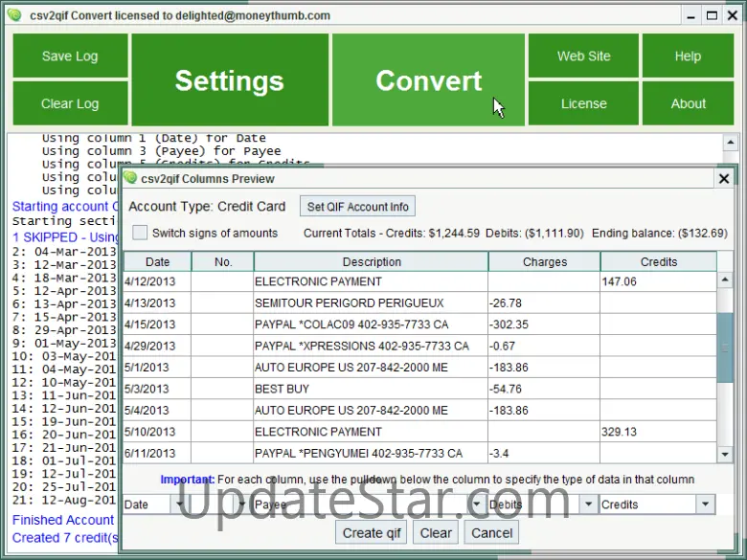Screen dimensions: 747x560
Task: Click the Clear button in Columns Preview
Action: [x=436, y=533]
